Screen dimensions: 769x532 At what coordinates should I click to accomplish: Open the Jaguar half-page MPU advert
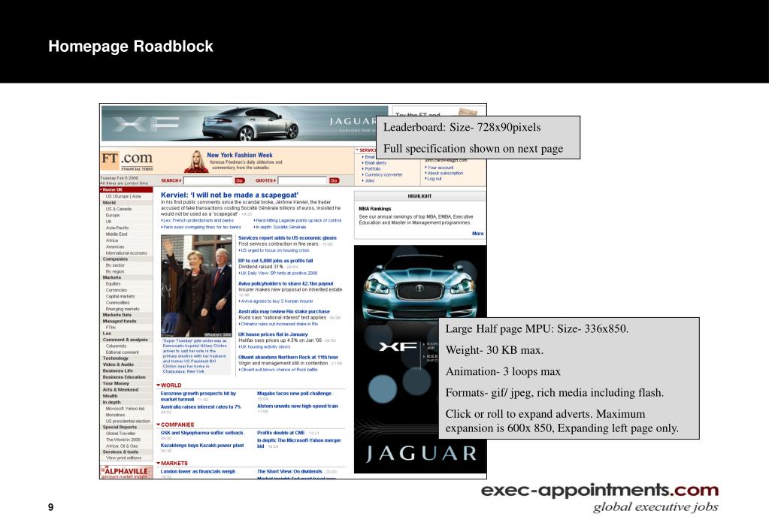(419, 359)
